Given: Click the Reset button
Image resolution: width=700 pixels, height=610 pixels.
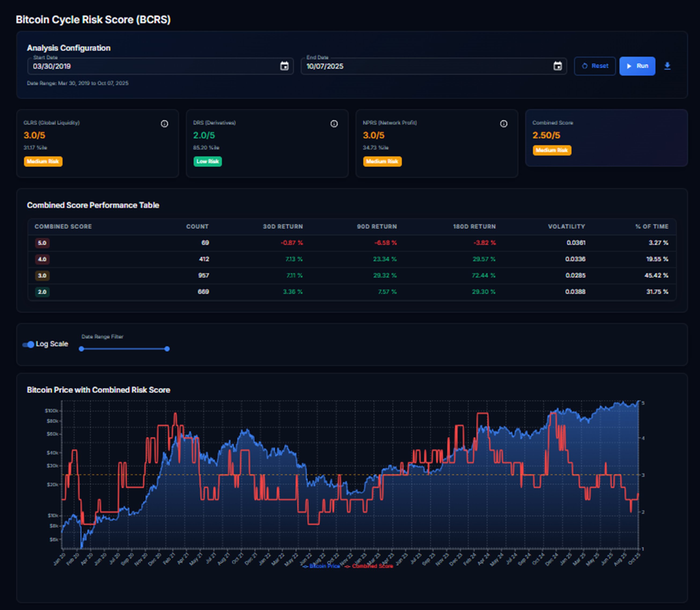Looking at the screenshot, I should [x=595, y=66].
